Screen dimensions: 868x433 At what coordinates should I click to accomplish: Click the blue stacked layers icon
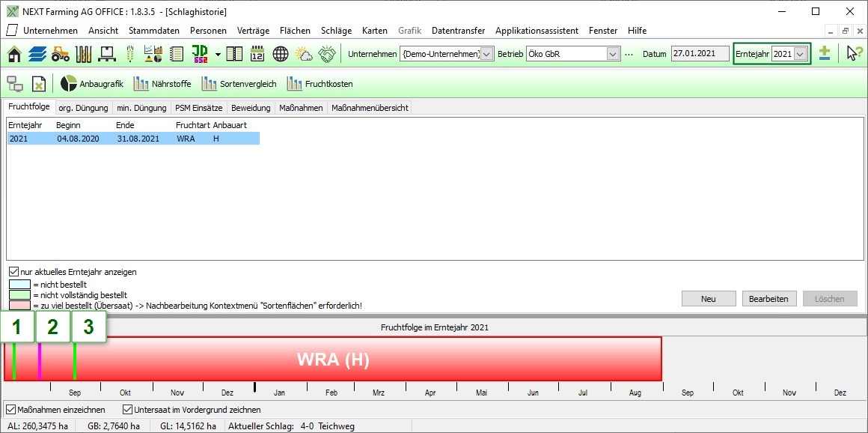pos(37,54)
